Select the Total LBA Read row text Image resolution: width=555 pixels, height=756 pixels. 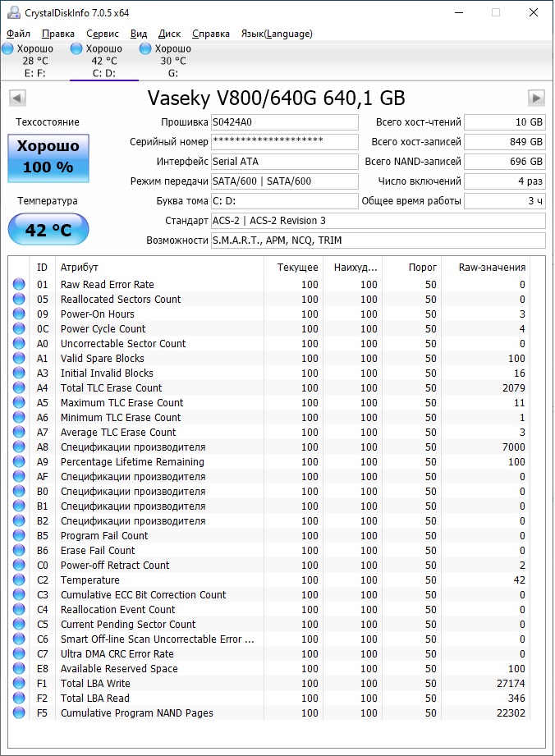tap(95, 698)
